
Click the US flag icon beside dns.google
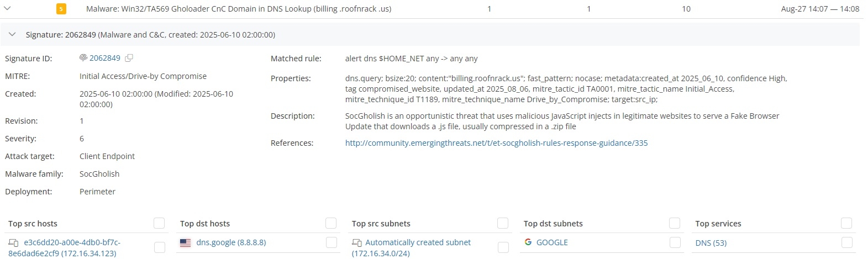click(x=186, y=242)
